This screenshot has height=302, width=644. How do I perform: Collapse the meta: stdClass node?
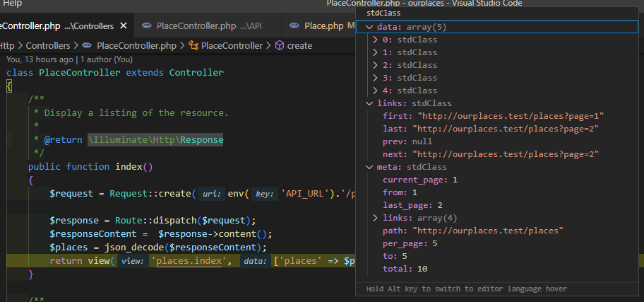[x=369, y=167]
